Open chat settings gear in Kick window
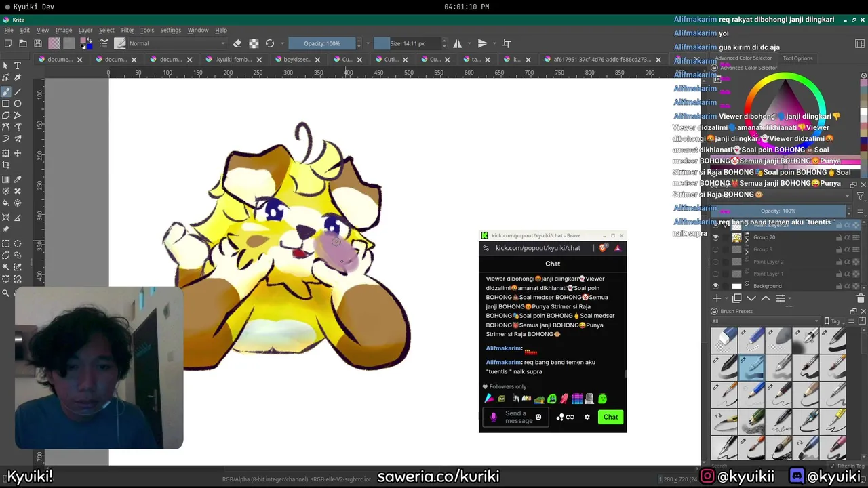Screen dimensions: 868x488 click(x=587, y=417)
